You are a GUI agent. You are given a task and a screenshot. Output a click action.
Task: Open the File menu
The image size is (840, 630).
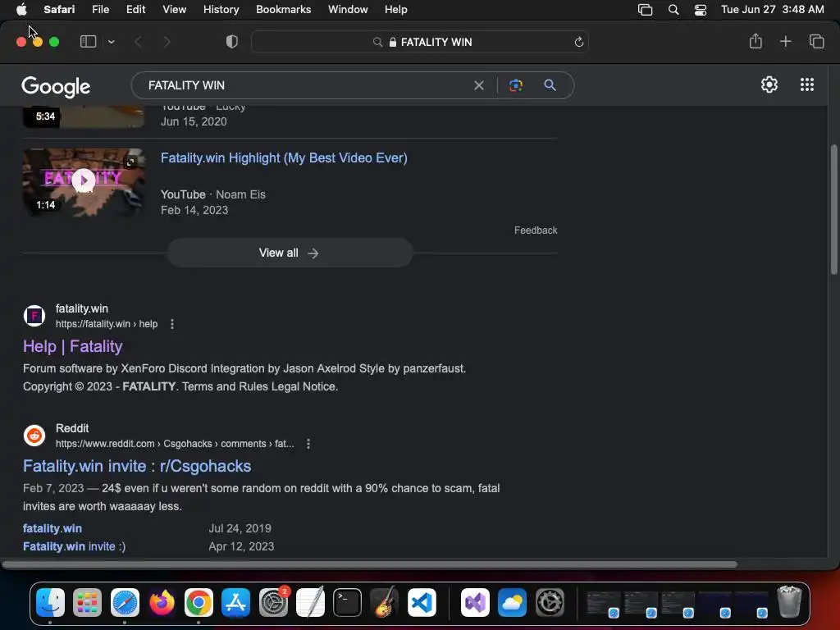pos(100,9)
